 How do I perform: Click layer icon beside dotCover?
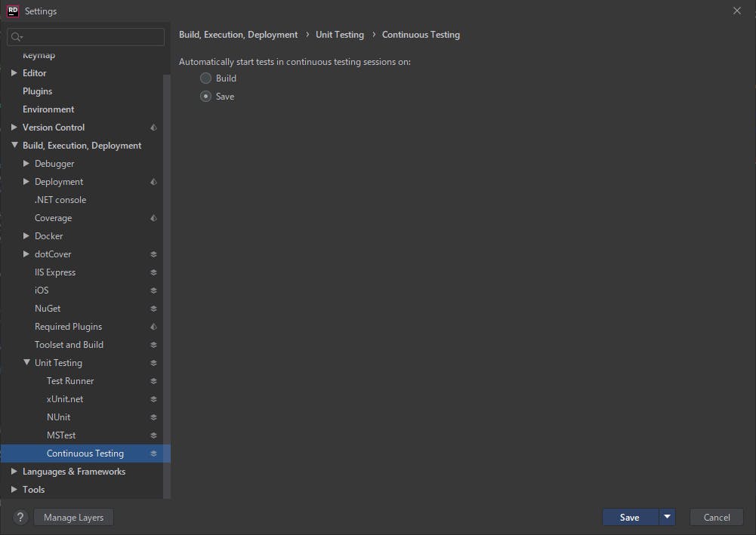click(x=153, y=254)
